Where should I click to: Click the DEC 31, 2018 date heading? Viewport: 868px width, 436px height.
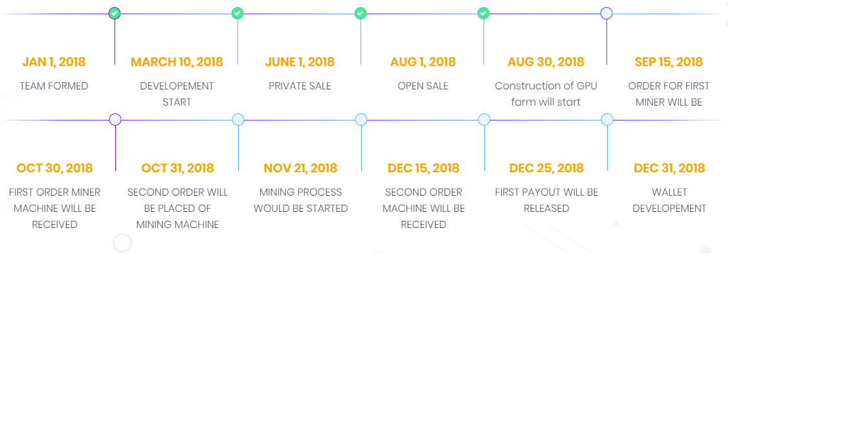669,168
